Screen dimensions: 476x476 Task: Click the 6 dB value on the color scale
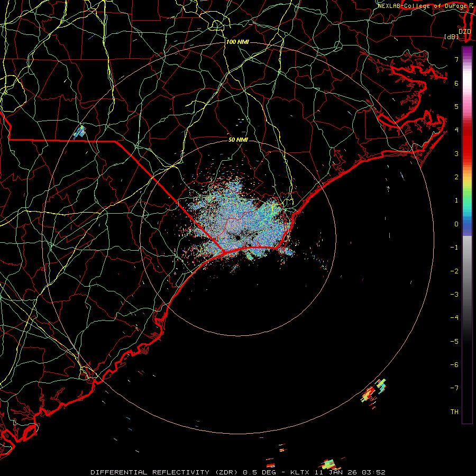pyautogui.click(x=456, y=83)
